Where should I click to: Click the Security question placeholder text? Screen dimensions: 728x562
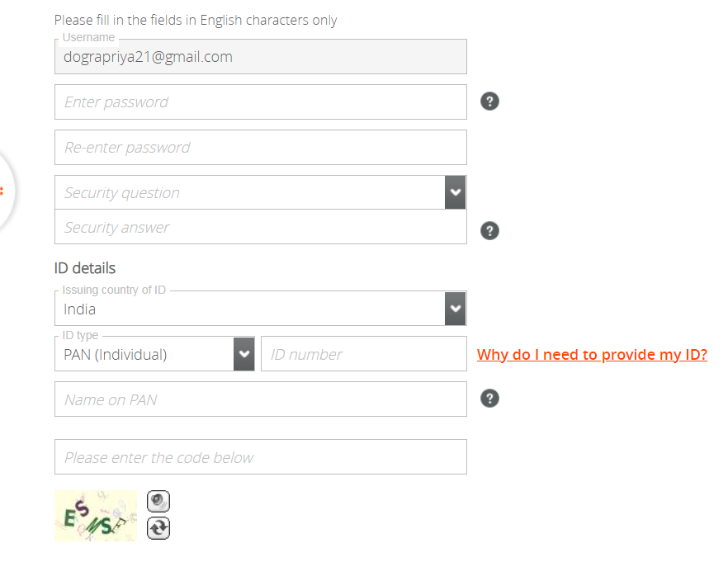(x=121, y=192)
